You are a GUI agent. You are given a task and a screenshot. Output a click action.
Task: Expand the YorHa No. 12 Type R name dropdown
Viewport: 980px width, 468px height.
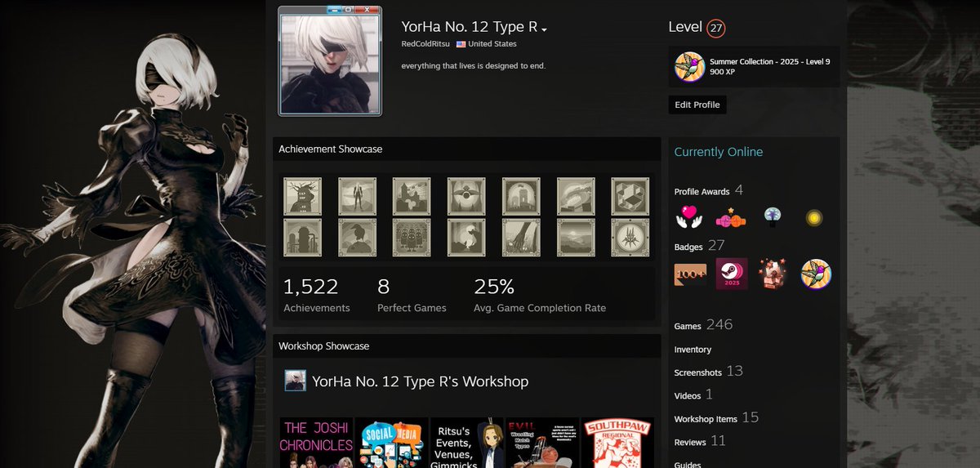coord(544,30)
